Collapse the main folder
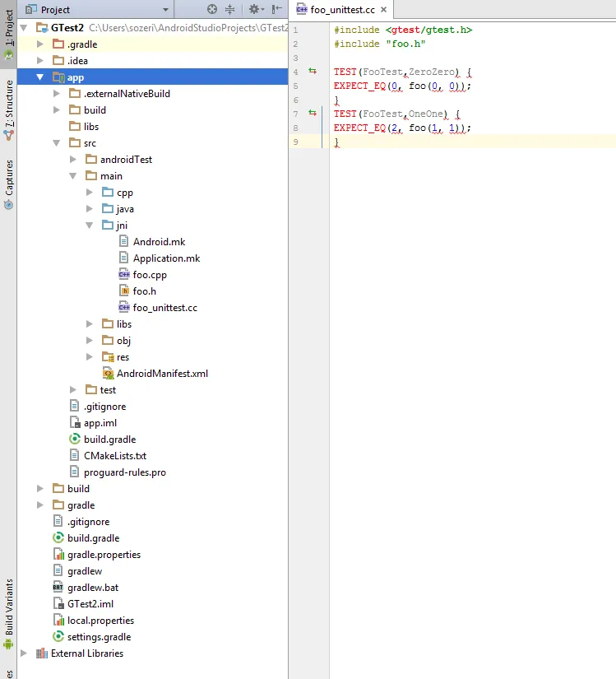Screen dimensions: 616x679 tap(73, 176)
